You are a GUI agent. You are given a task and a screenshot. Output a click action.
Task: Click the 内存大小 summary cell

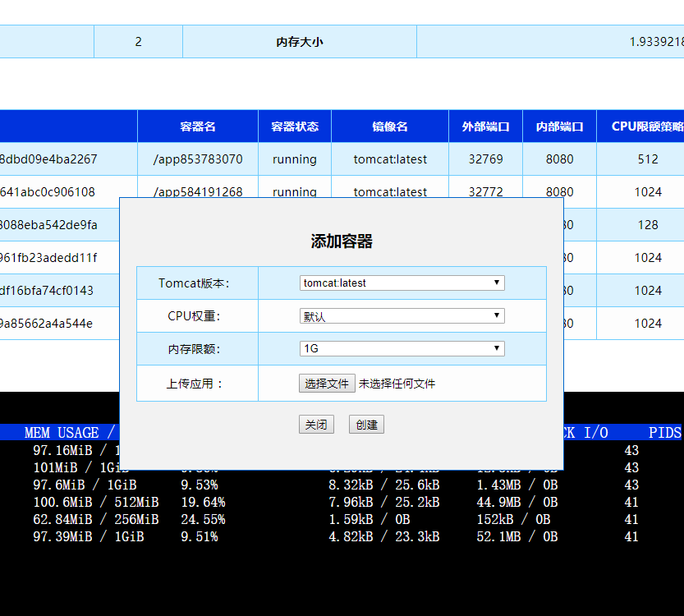(x=299, y=41)
